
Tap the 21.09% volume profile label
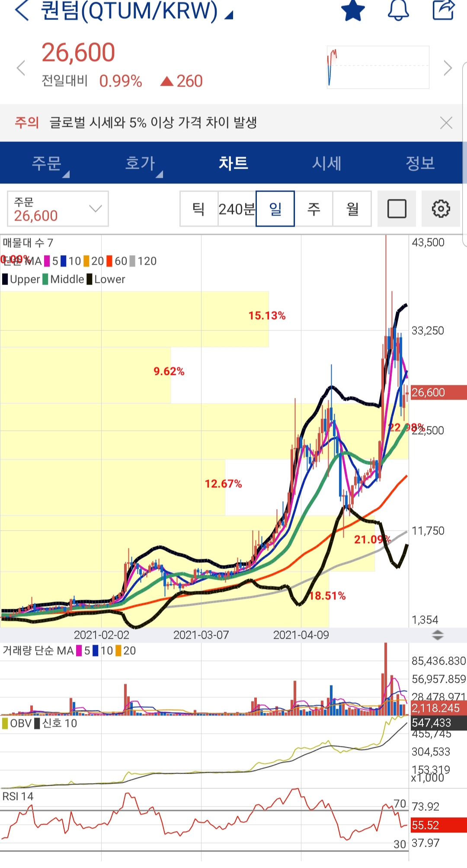(372, 539)
